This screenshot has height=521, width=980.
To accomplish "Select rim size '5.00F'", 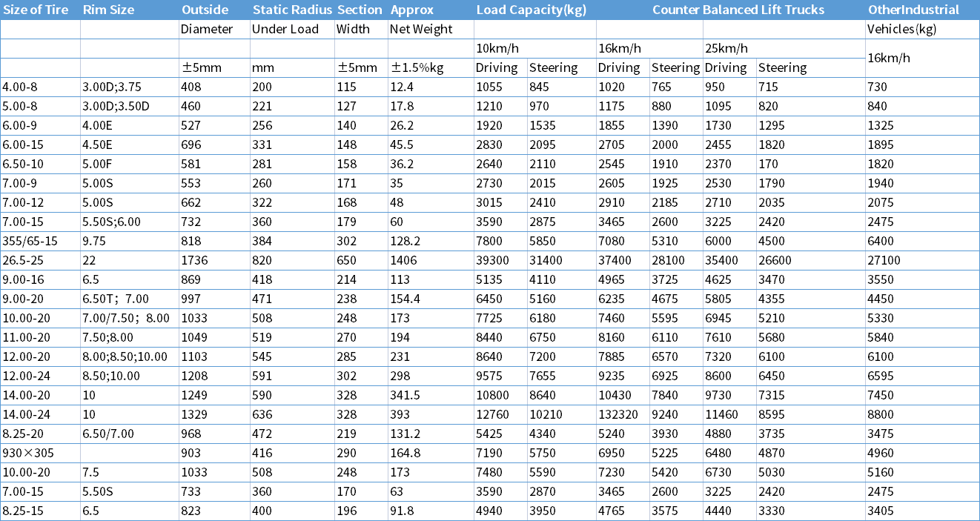I will [99, 165].
